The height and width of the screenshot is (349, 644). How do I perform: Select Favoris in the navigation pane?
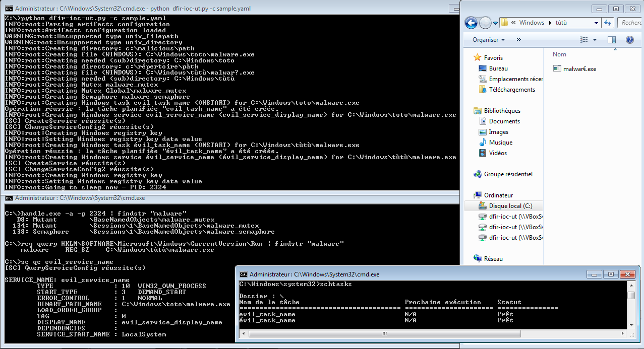click(x=488, y=58)
